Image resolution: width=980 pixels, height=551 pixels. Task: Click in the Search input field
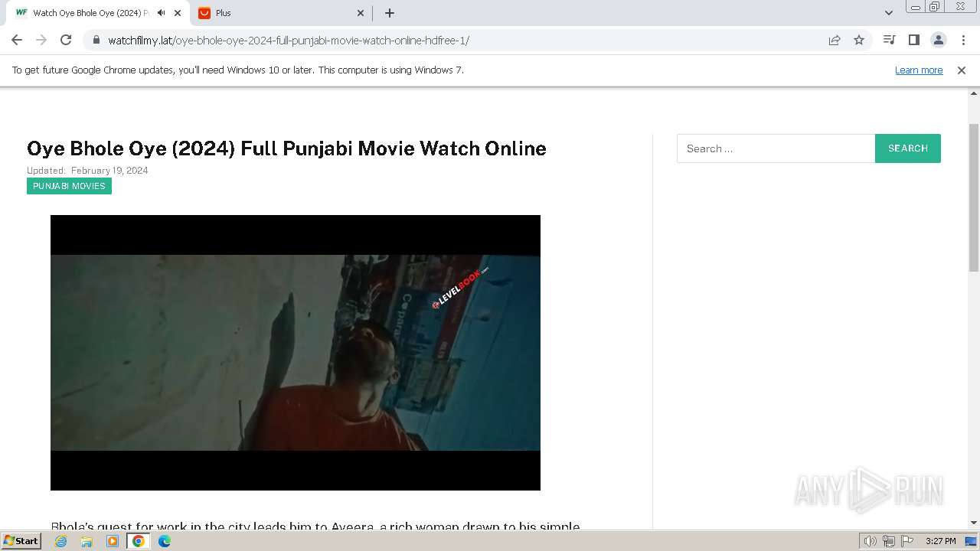[x=776, y=148]
